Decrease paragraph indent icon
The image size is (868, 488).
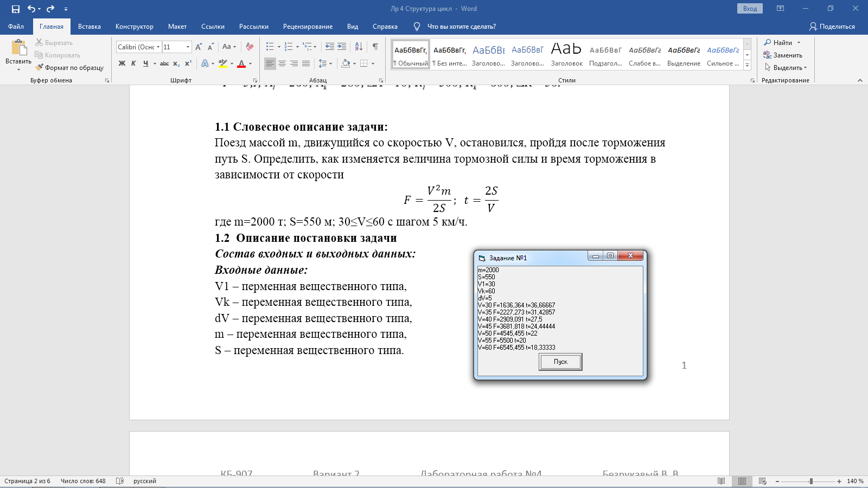click(329, 47)
